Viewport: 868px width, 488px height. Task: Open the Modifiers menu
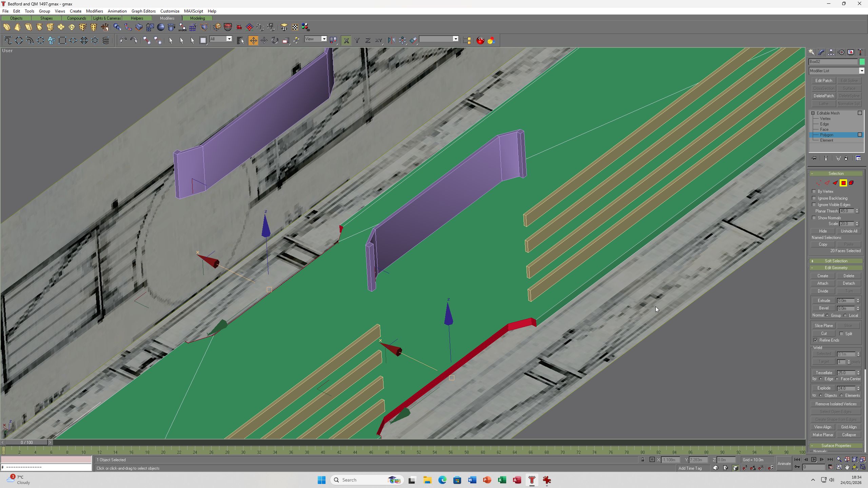tap(94, 11)
